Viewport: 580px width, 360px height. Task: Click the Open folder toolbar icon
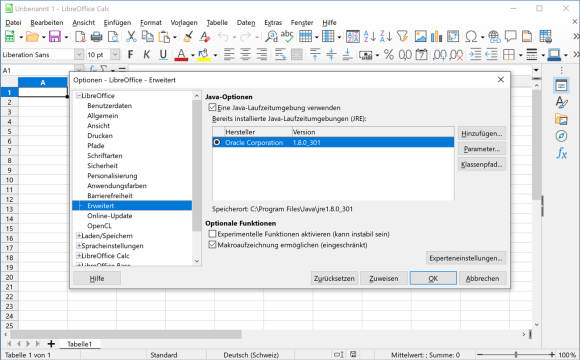click(x=32, y=37)
